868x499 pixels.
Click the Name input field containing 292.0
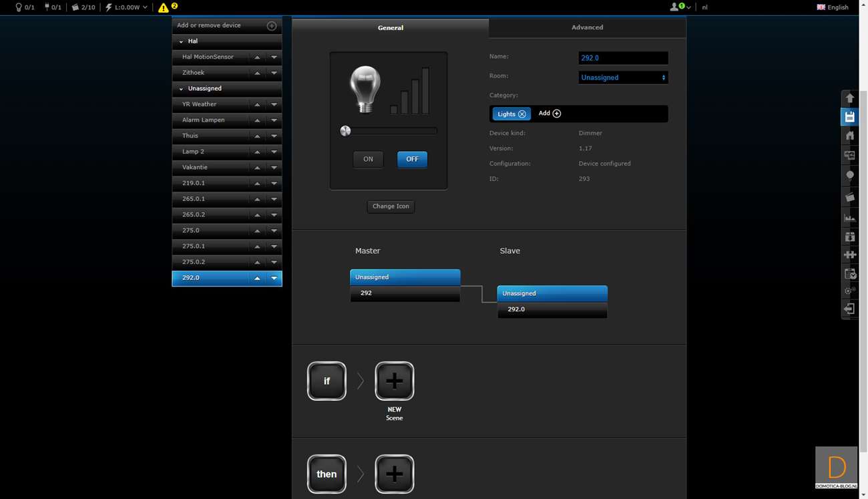point(623,58)
